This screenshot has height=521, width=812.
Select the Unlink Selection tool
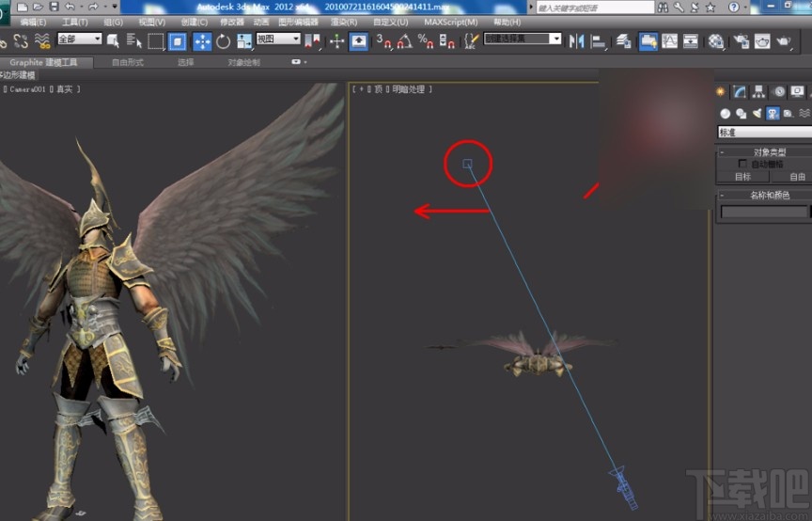coord(21,41)
